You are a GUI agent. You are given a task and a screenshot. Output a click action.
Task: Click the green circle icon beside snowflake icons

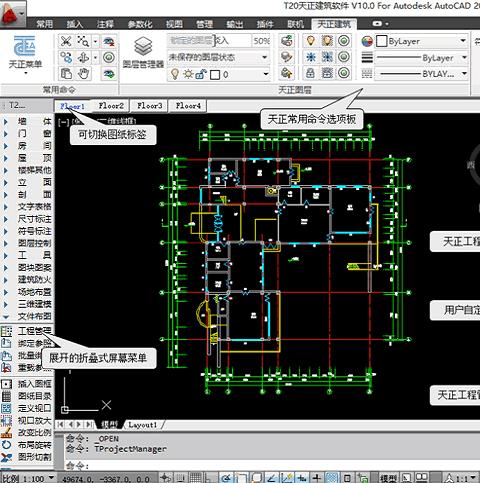click(344, 57)
